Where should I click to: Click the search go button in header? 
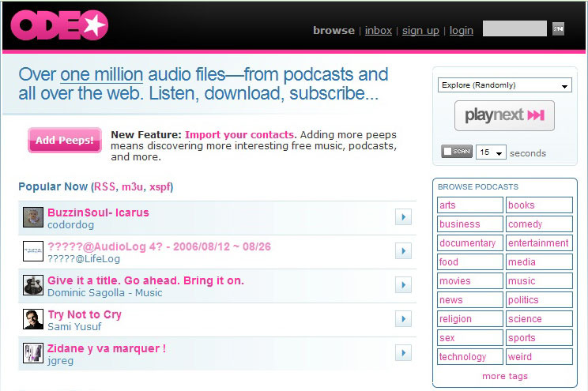tap(559, 29)
